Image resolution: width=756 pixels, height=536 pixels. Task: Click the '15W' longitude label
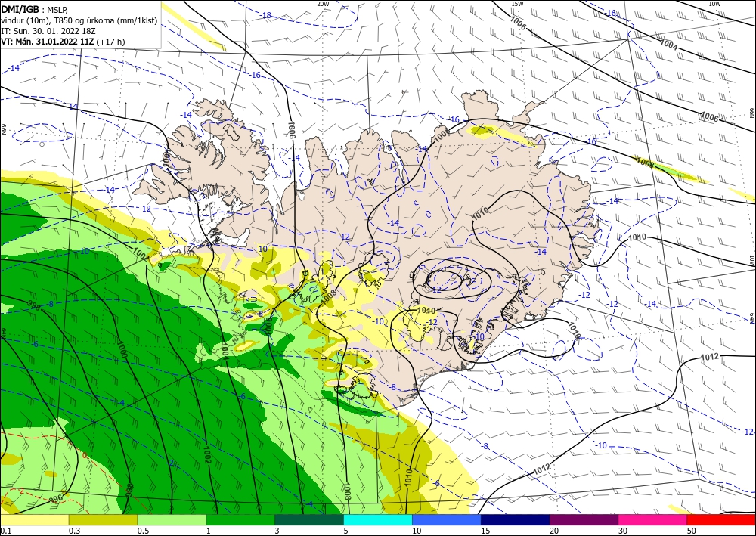(x=517, y=4)
